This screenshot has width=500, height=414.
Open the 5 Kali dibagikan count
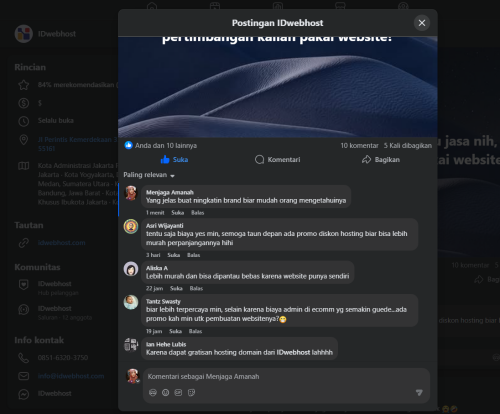pos(408,146)
